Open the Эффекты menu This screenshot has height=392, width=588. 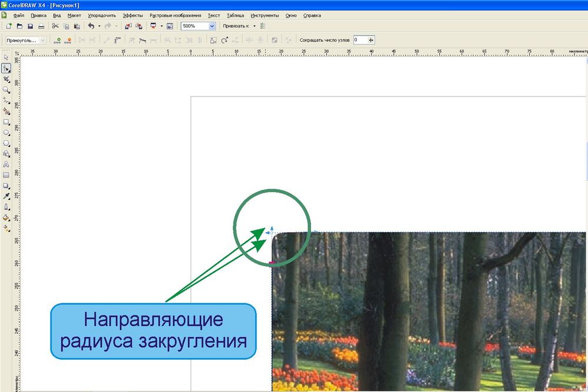[x=133, y=15]
